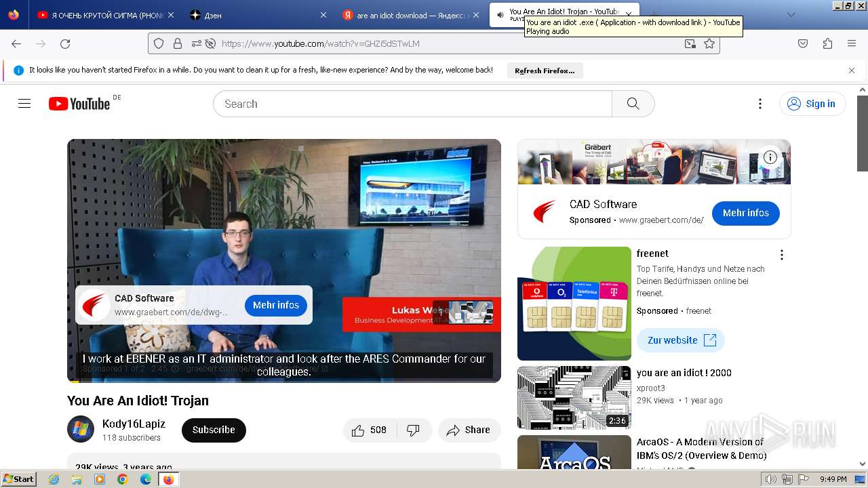View site security padlock info
Image resolution: width=868 pixels, height=488 pixels.
coord(178,43)
